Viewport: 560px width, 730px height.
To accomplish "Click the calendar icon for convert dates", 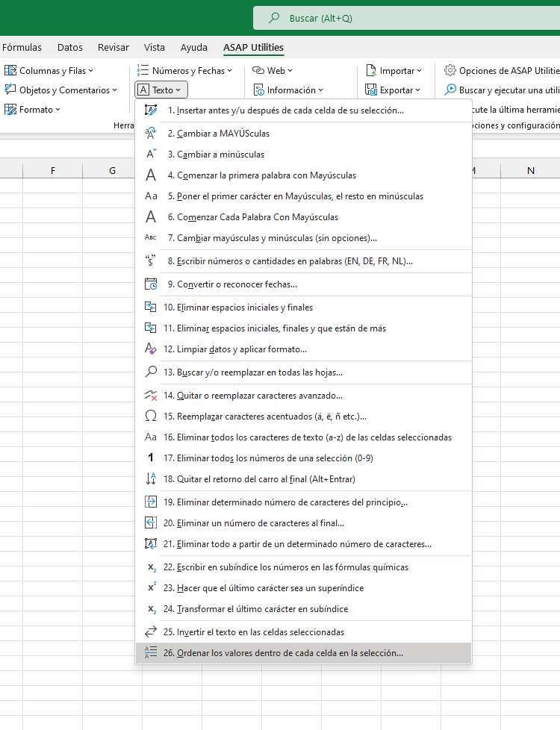I will 151,284.
